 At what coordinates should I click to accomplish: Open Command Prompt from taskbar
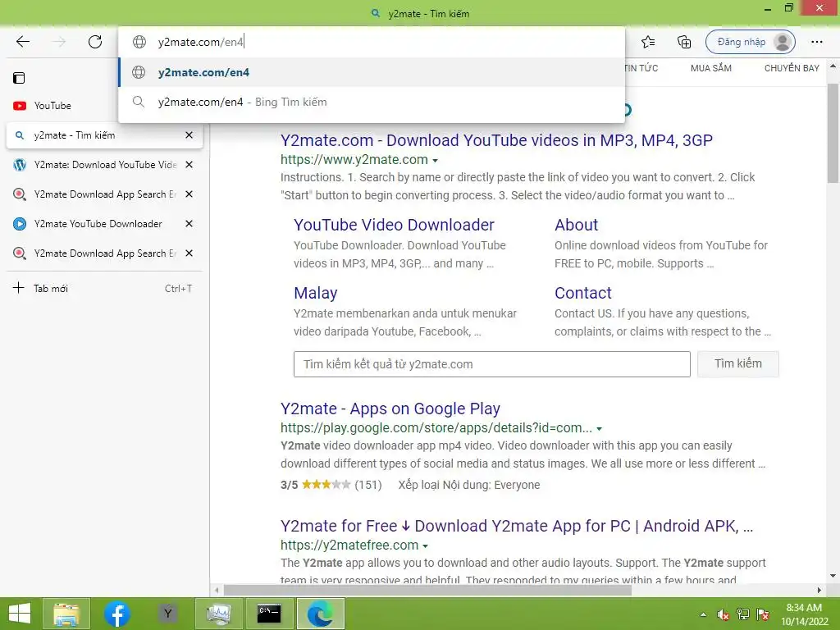coord(268,614)
